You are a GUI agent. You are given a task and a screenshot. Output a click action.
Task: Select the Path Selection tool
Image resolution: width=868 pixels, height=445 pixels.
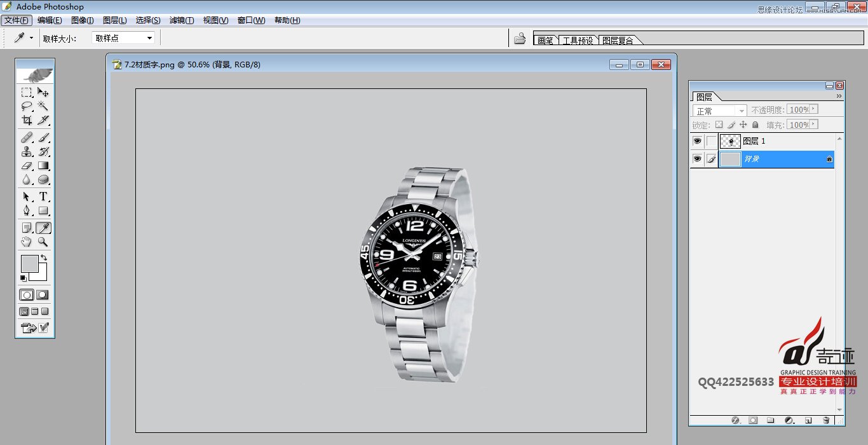point(27,196)
